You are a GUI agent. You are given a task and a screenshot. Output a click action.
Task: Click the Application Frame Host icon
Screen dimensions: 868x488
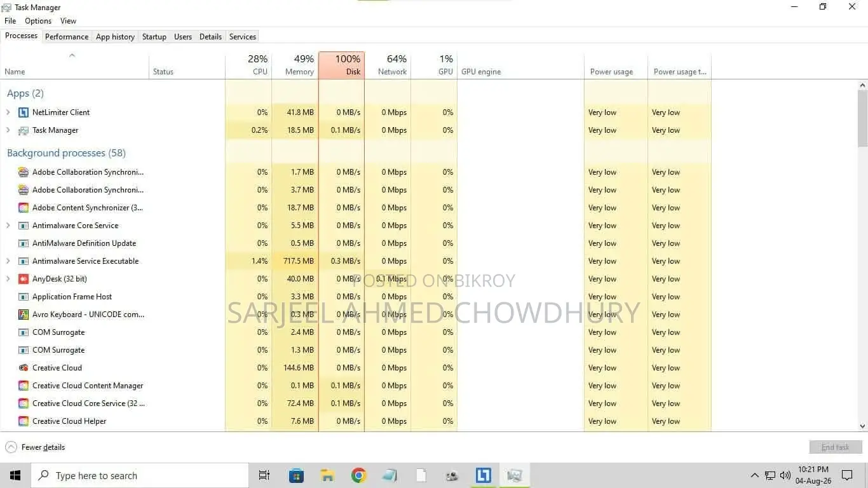click(24, 297)
